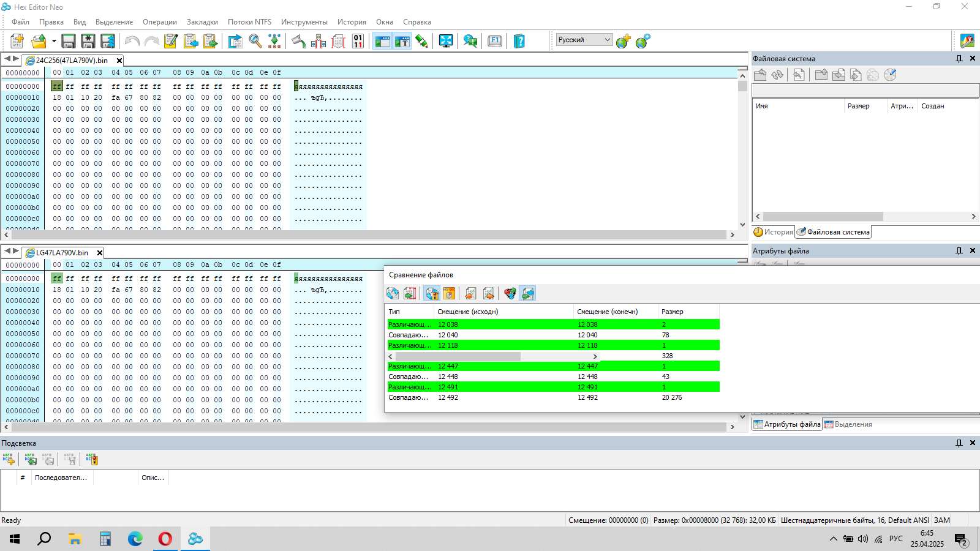Click the globe with plus language icon

pos(624,41)
